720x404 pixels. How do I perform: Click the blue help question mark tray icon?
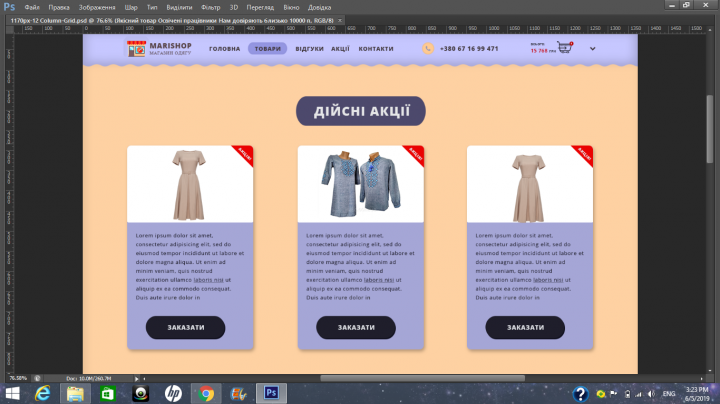(580, 394)
